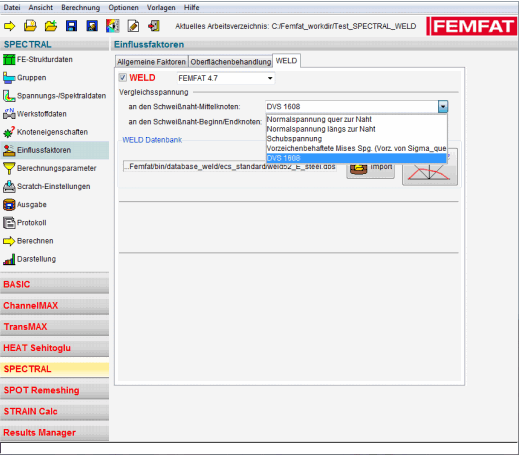The height and width of the screenshot is (456, 519).
Task: Open the SPOT Remeshing module panel
Action: pyautogui.click(x=55, y=390)
